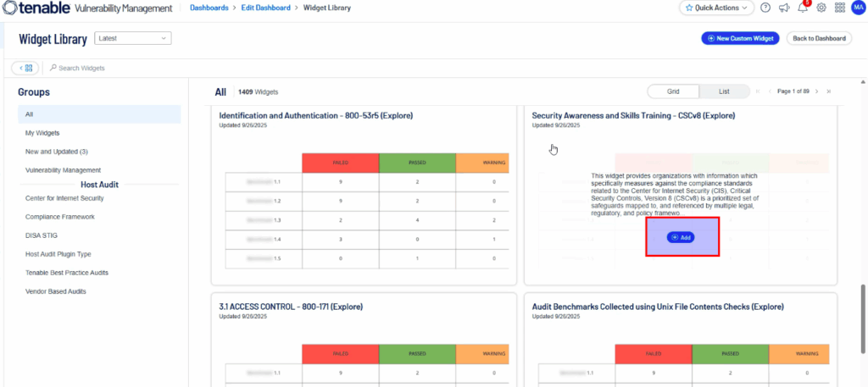Click Back to Dashboard button
This screenshot has height=387, width=868.
pos(820,38)
